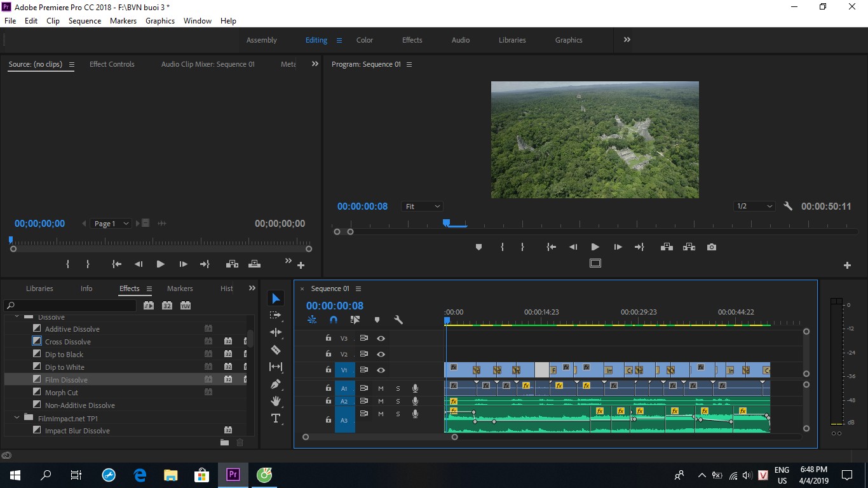Show hidden tabs in Source panel group
This screenshot has height=488, width=868.
click(x=315, y=64)
